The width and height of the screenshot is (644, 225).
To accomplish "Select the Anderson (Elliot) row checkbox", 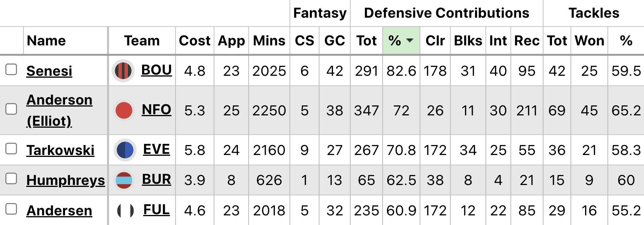I will click(x=11, y=109).
